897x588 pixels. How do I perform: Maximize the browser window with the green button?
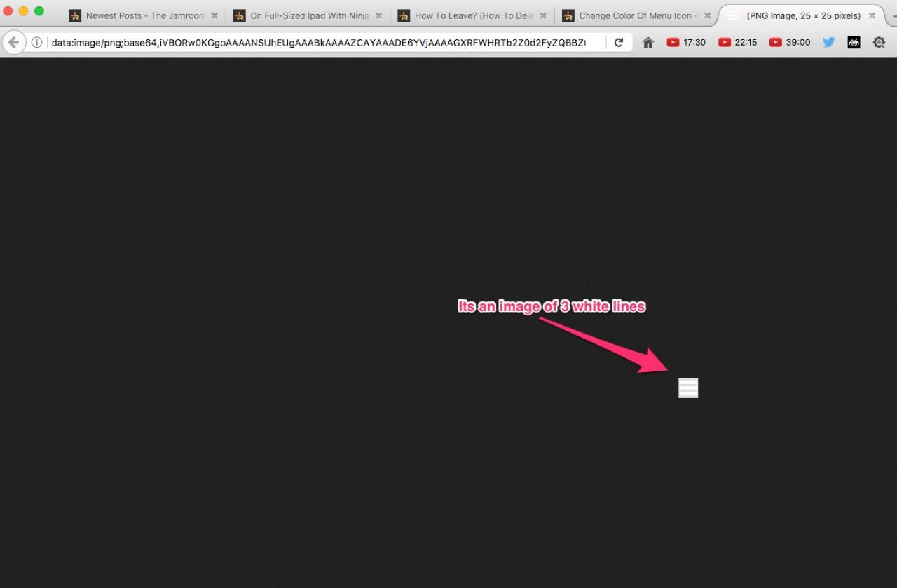point(39,11)
